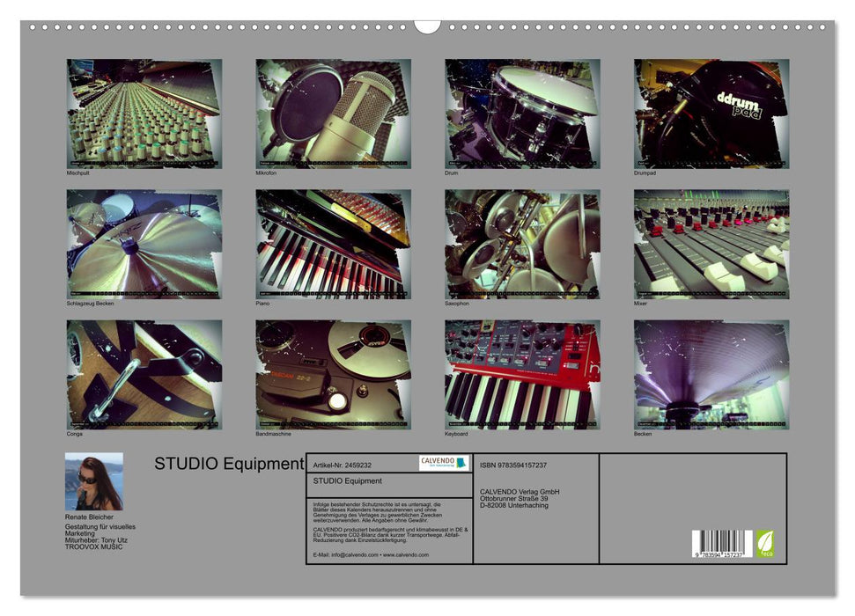
Task: Click the Mixer caption
Action: click(640, 303)
